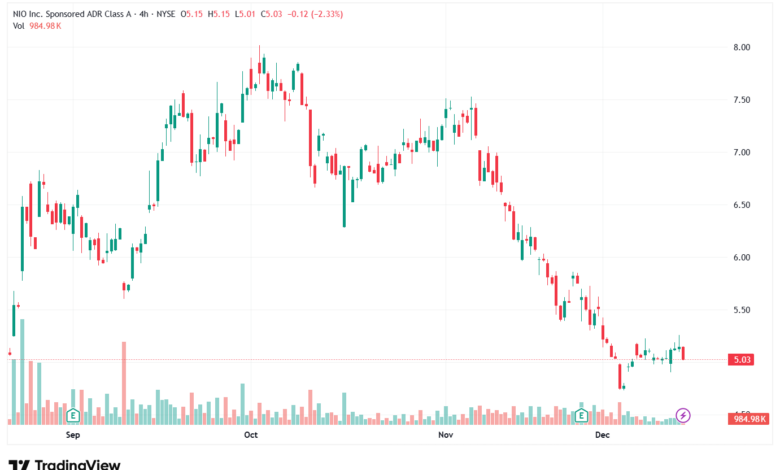Click the late-November earnings E marker
The height and width of the screenshot is (470, 780).
581,415
